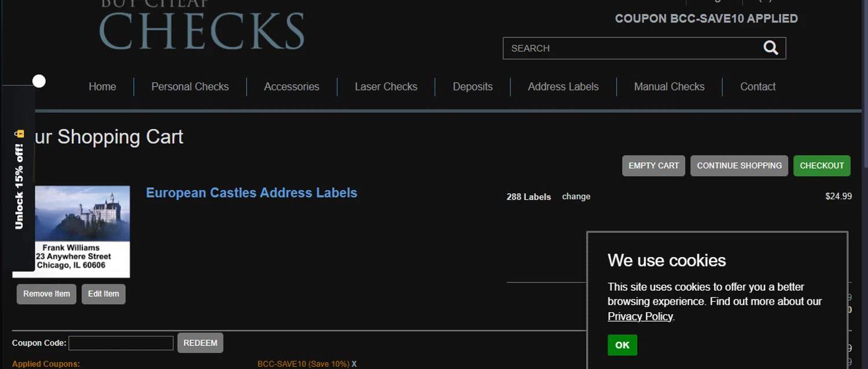Open the Contact page
This screenshot has width=868, height=369.
(x=757, y=87)
